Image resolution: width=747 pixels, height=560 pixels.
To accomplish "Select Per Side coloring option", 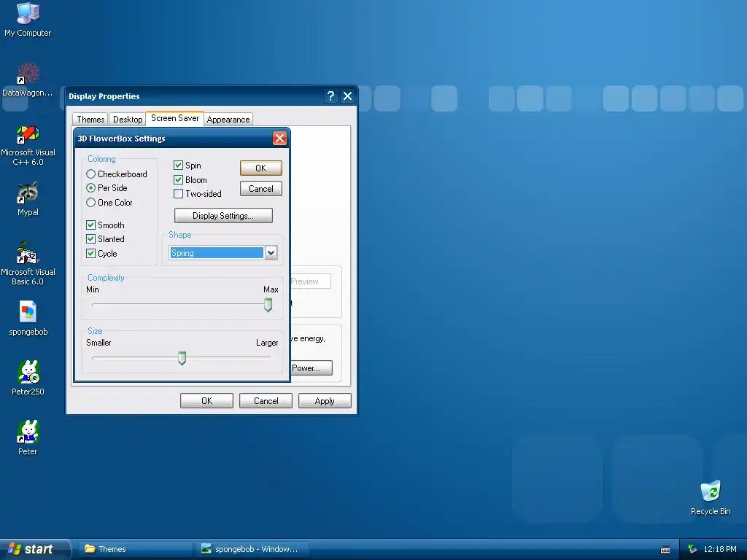I will coord(107,188).
